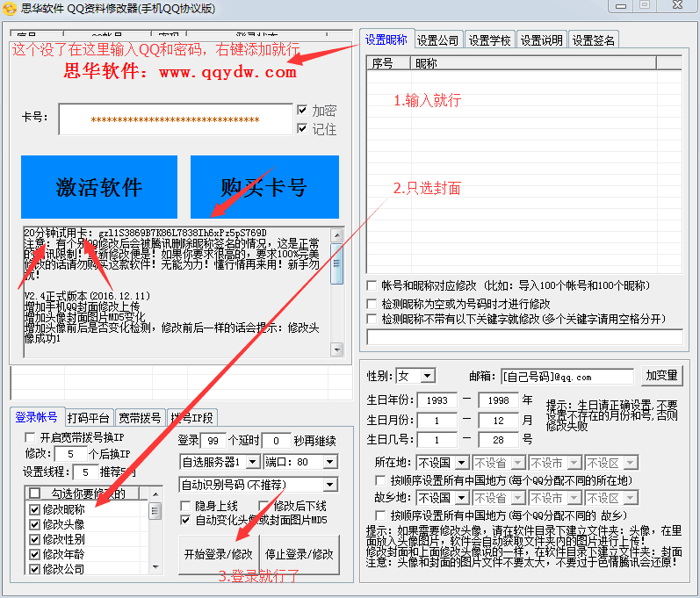Click the modify-items list scrollbar down arrow
Viewport: 700px width, 598px height.
click(155, 567)
